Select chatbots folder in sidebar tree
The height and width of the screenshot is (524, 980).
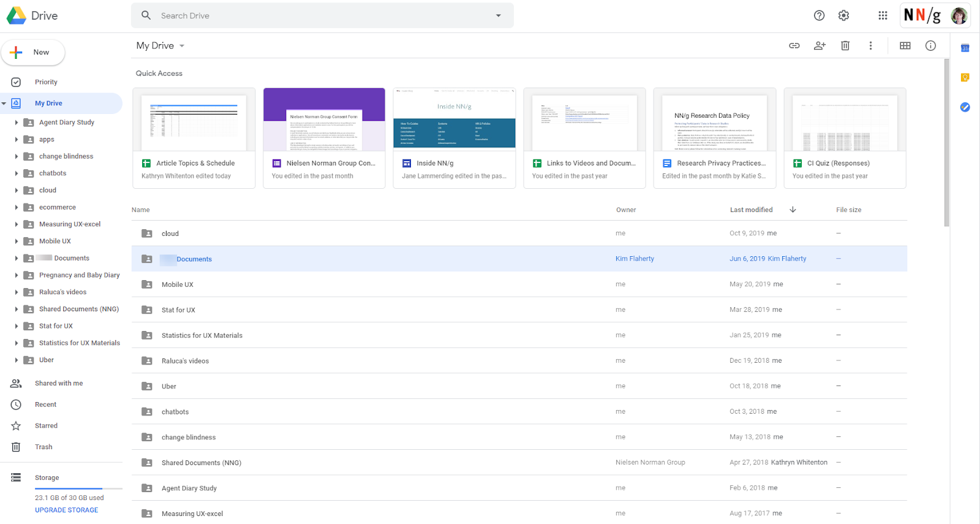(53, 173)
